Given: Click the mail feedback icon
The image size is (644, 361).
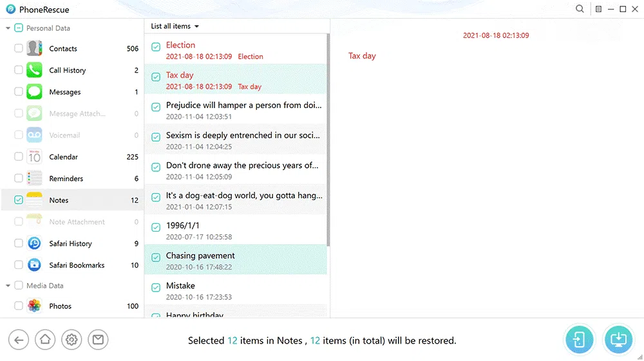Looking at the screenshot, I should (98, 340).
